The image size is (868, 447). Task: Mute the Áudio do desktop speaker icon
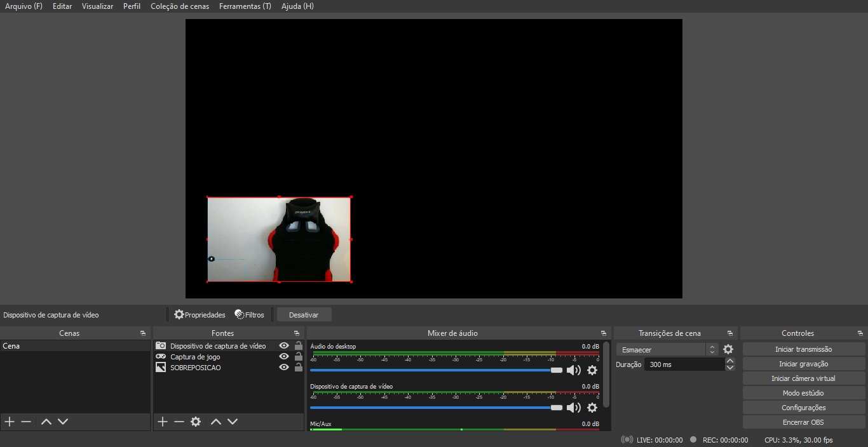573,370
